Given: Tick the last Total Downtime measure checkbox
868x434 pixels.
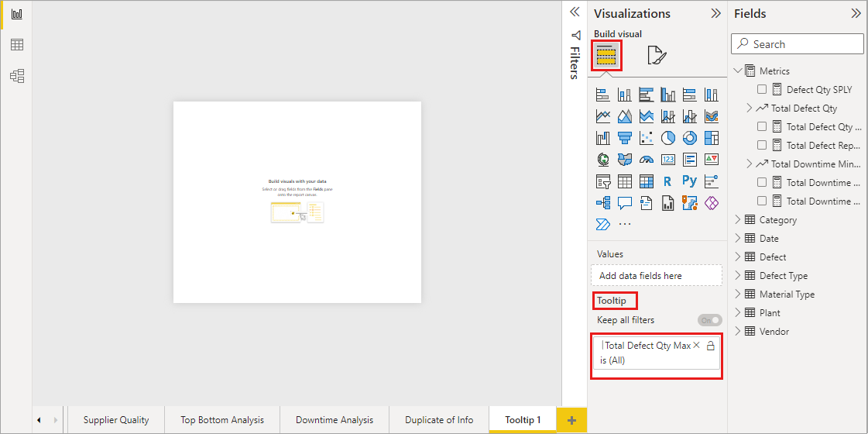Looking at the screenshot, I should pos(762,201).
